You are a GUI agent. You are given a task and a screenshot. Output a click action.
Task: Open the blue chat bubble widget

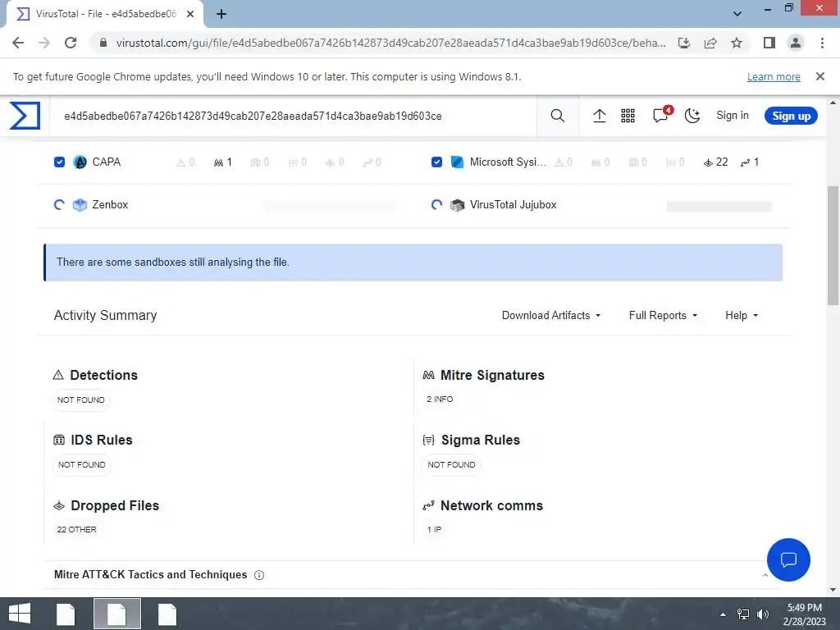[788, 559]
